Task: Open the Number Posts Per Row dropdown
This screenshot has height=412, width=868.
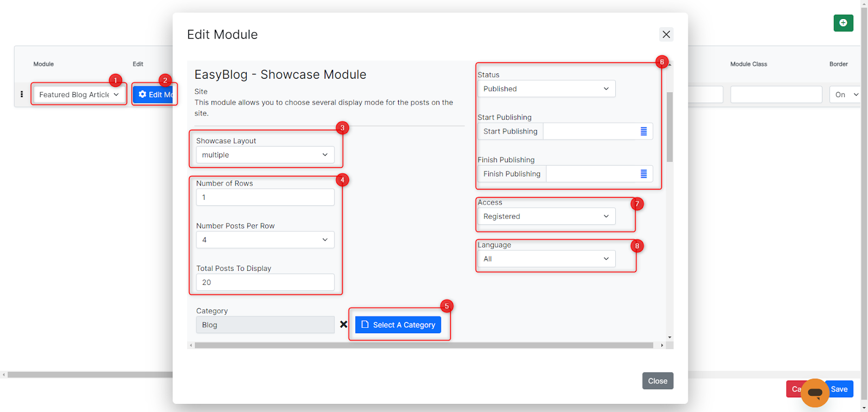Action: coord(265,240)
